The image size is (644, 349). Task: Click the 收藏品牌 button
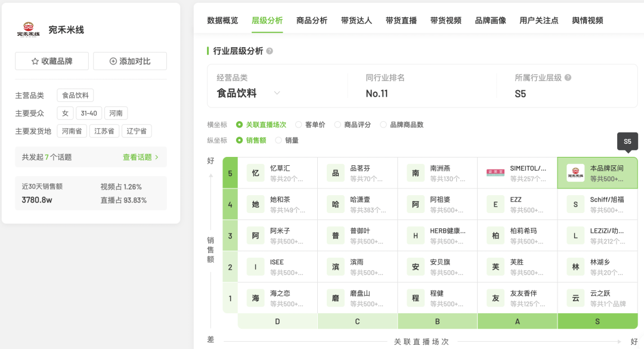tap(52, 61)
